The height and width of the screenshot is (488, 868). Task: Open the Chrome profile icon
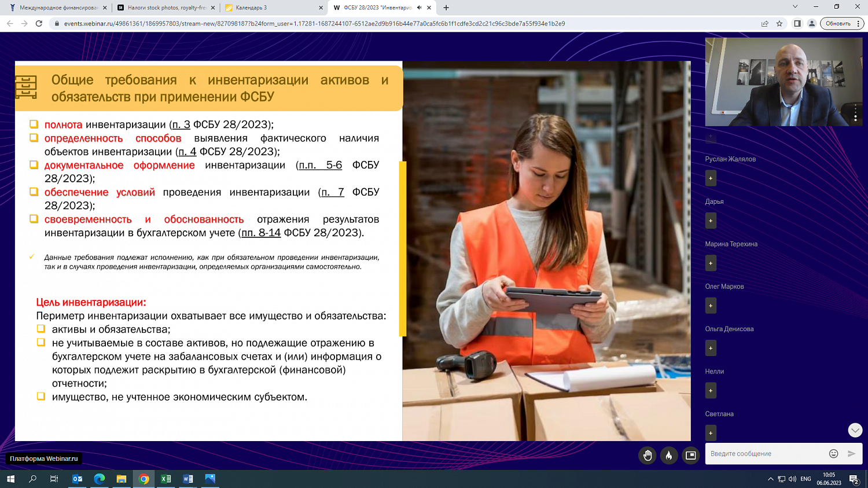click(812, 24)
